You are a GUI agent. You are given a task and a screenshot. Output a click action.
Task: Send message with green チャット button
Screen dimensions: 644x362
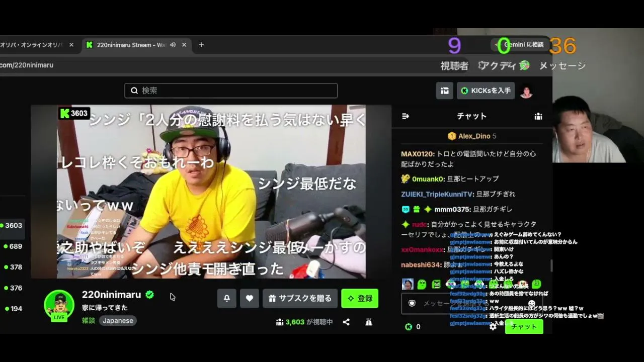524,327
